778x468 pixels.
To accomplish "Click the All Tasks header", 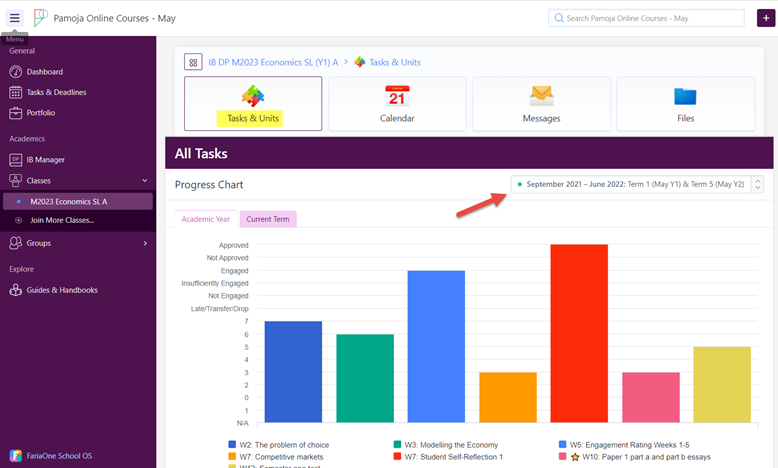I will pos(201,153).
